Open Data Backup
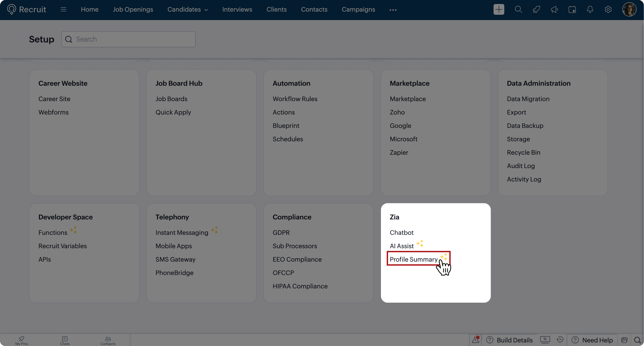The height and width of the screenshot is (346, 644). pyautogui.click(x=525, y=126)
